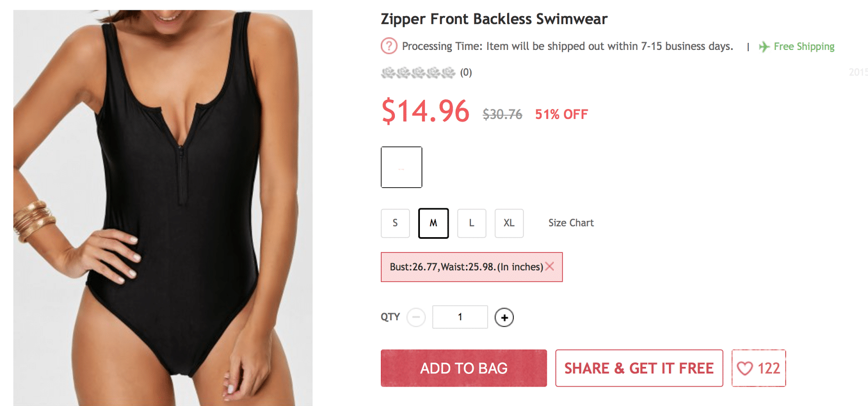Open the black swimsuit product image
This screenshot has width=868, height=406.
click(163, 207)
